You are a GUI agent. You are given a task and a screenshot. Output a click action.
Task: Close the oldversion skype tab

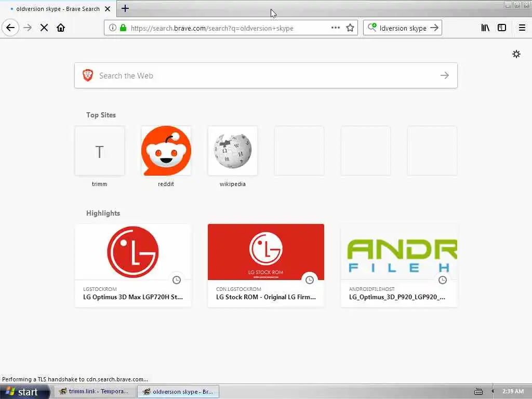(x=108, y=9)
